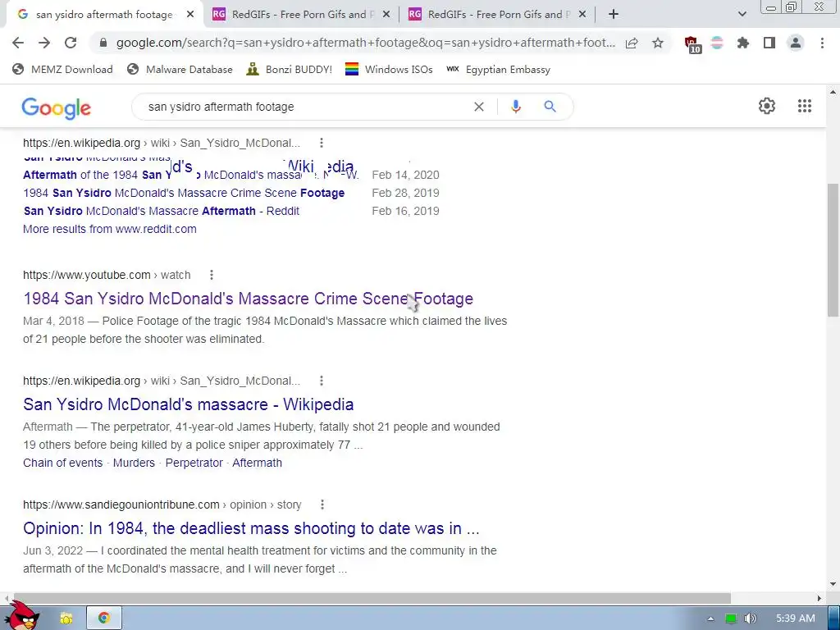Open the file explorer taskbar icon

pos(66,619)
